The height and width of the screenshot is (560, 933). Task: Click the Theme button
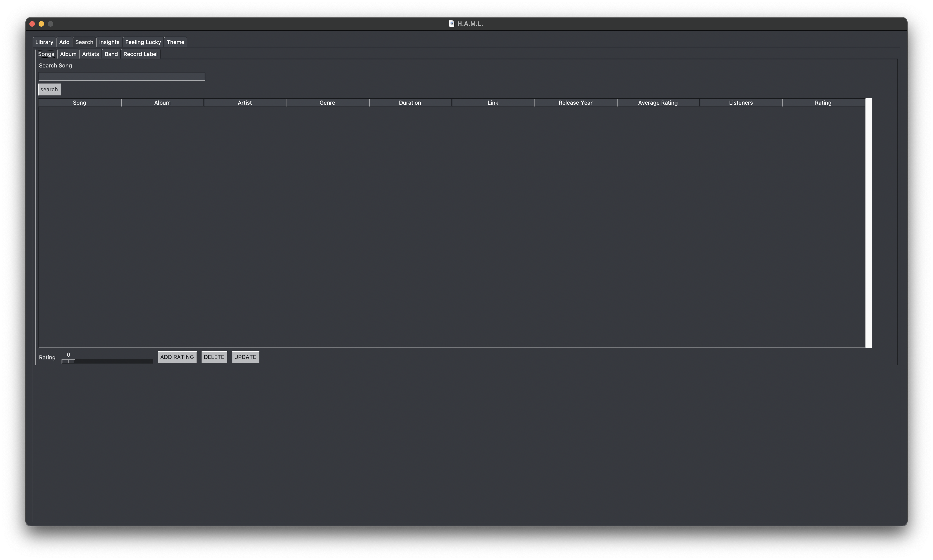175,41
